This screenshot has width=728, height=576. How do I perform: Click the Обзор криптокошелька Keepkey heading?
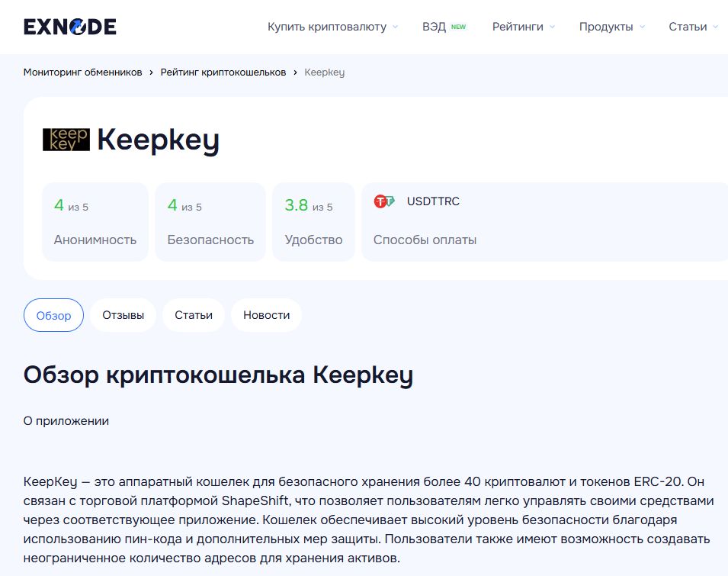point(218,375)
